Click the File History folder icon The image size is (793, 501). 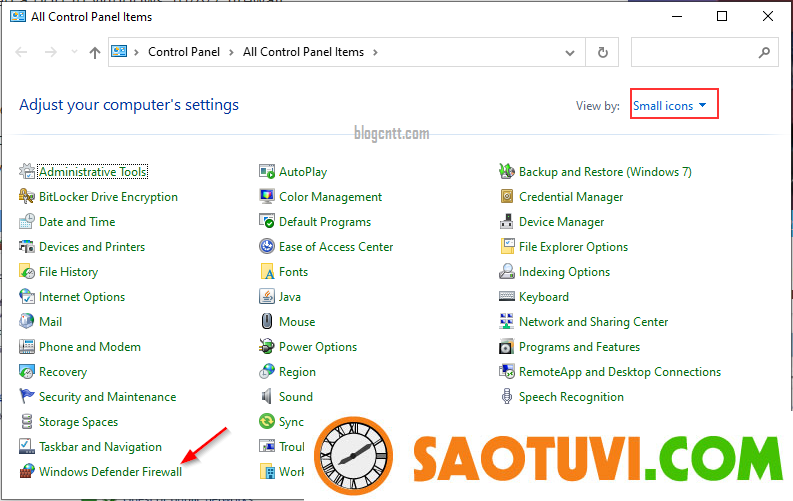[x=27, y=271]
